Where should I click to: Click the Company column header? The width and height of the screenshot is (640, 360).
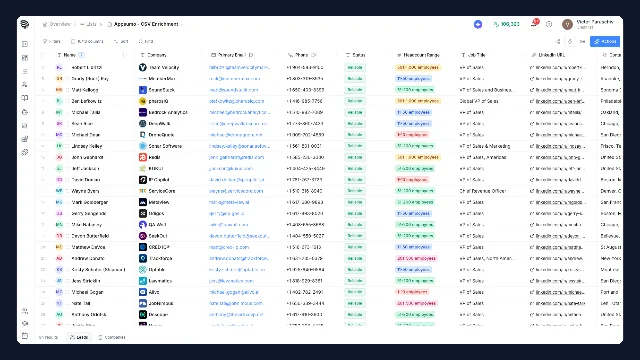point(153,55)
